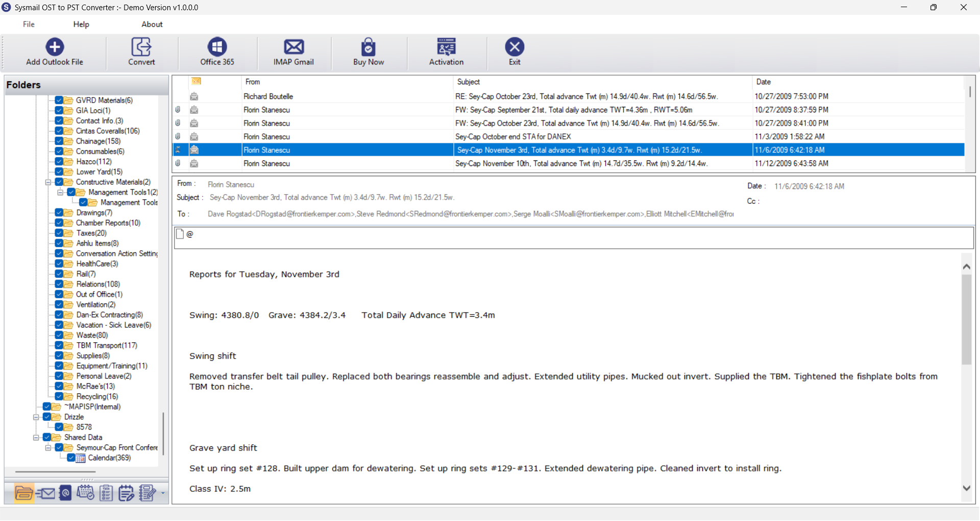Open the view strip overflow dropdown arrow
The height and width of the screenshot is (521, 980).
163,493
